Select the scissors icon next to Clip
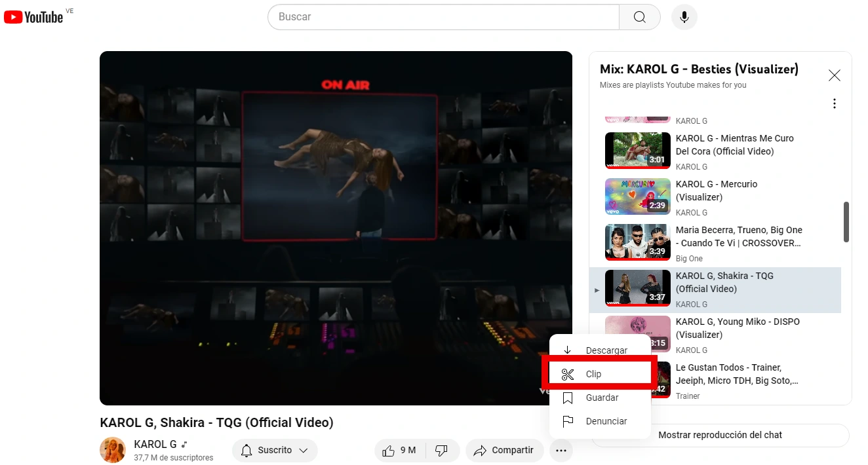The width and height of the screenshot is (868, 465). tap(567, 373)
